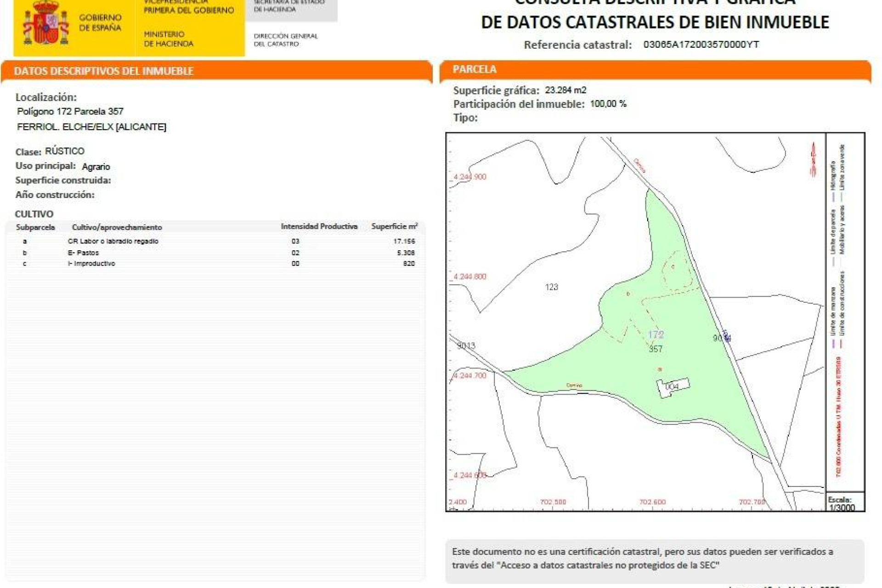
Task: Click the 'Superficie construida:' label
Action: pos(63,181)
